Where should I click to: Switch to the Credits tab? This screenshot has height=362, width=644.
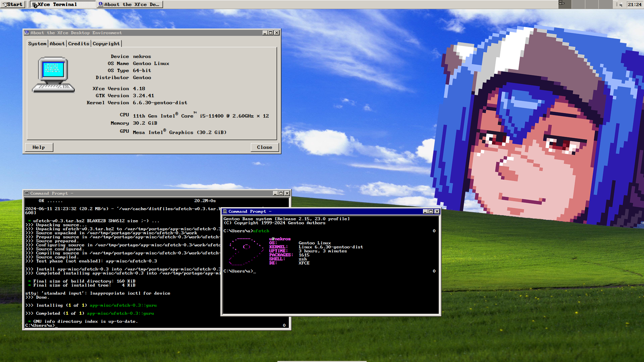pos(78,44)
